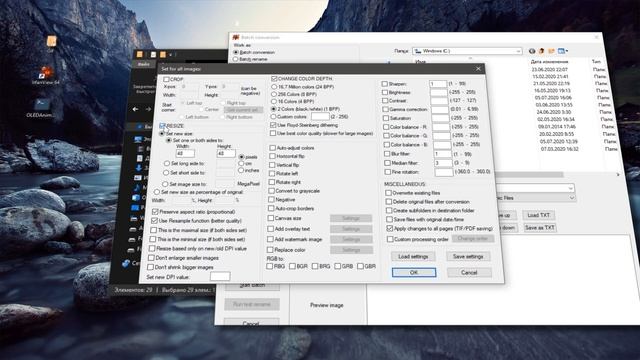Click the Downloads arrow icon in Explorer sidebar
This screenshot has height=360, width=640.
pyautogui.click(x=139, y=167)
